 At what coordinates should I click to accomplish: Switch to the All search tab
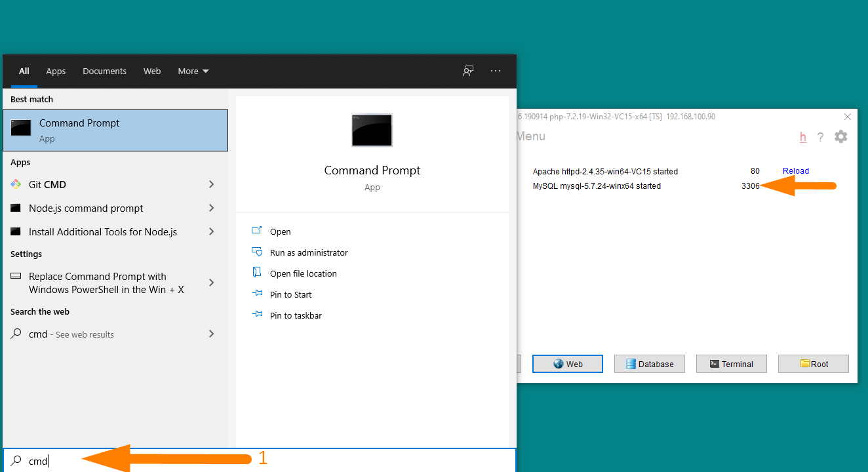pyautogui.click(x=24, y=71)
